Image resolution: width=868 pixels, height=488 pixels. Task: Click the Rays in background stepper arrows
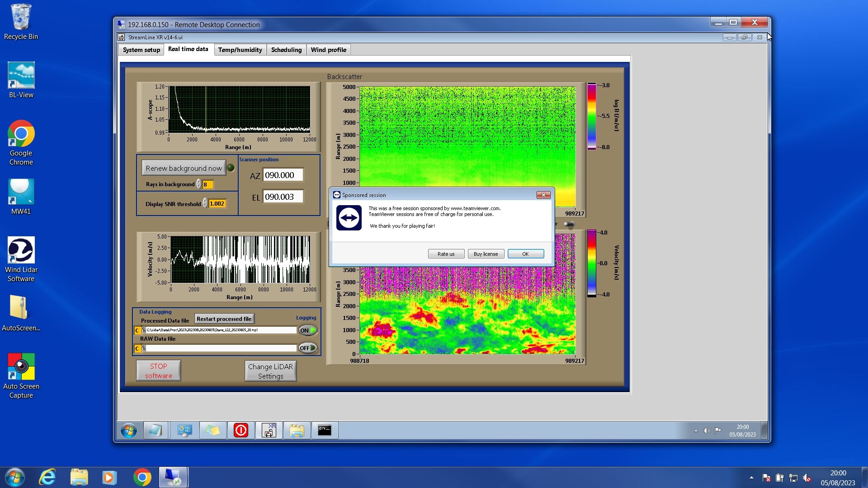pyautogui.click(x=199, y=184)
